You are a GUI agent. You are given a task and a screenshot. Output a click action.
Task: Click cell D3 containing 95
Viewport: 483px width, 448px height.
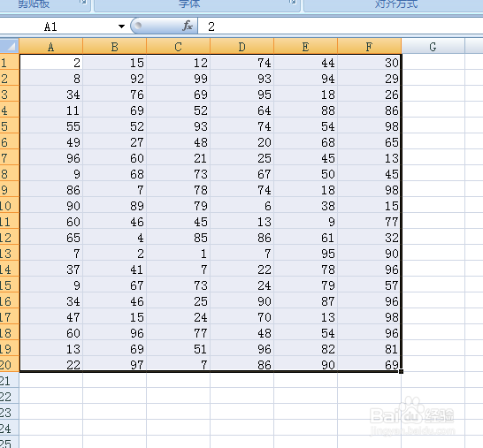[242, 95]
